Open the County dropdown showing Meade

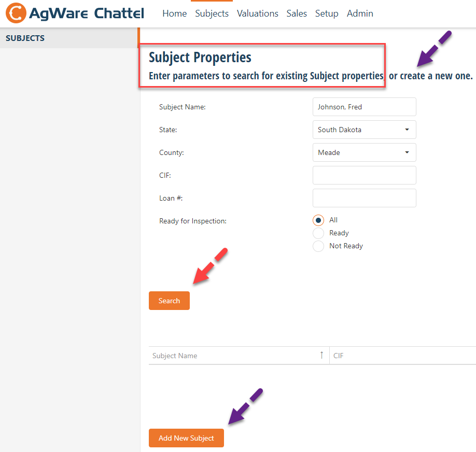click(365, 152)
